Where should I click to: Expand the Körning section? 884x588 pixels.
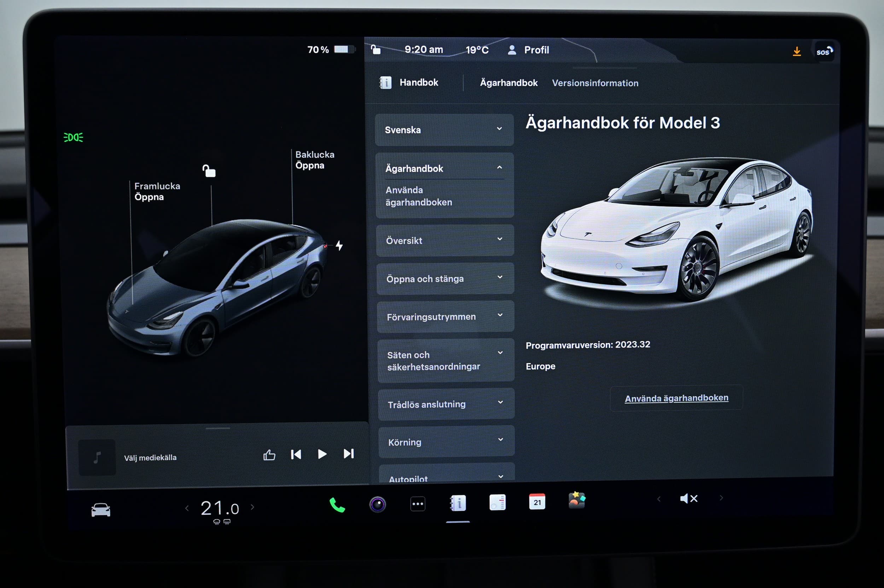(446, 441)
